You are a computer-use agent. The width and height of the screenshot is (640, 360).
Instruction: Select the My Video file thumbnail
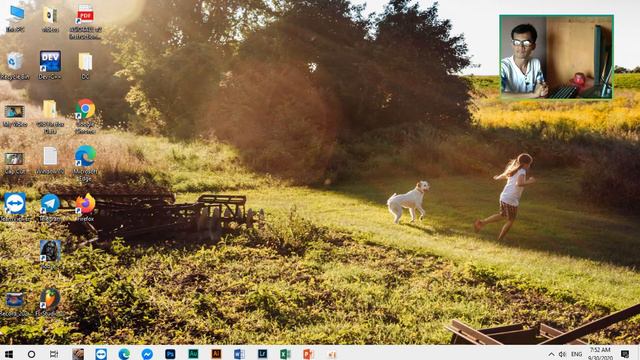point(14,111)
